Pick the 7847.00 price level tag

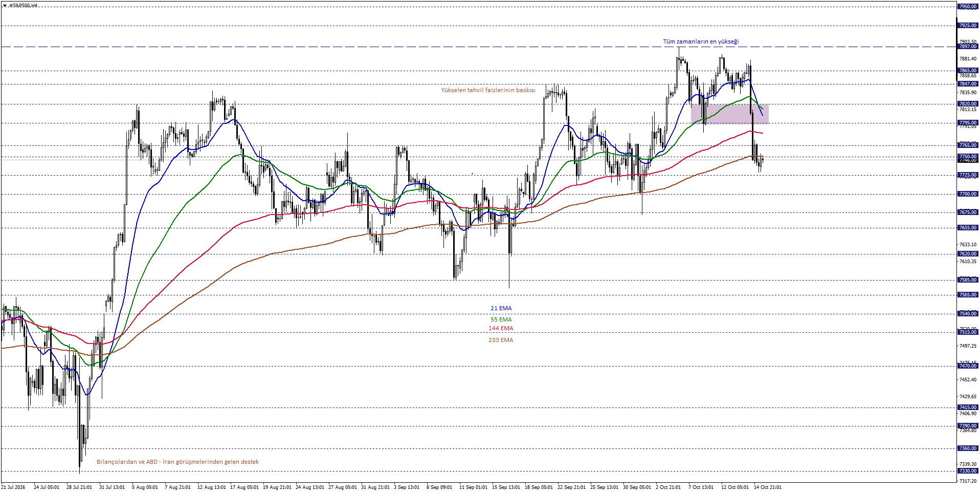(x=968, y=84)
